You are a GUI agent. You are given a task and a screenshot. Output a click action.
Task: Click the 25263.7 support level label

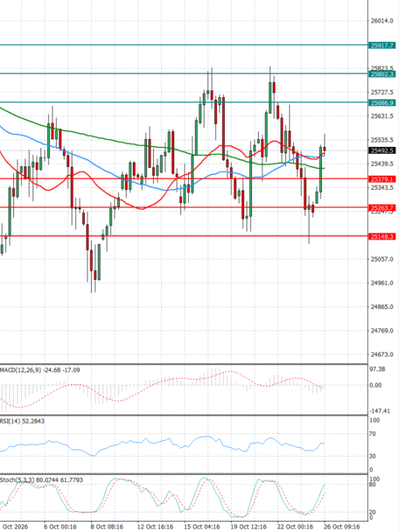pos(382,208)
